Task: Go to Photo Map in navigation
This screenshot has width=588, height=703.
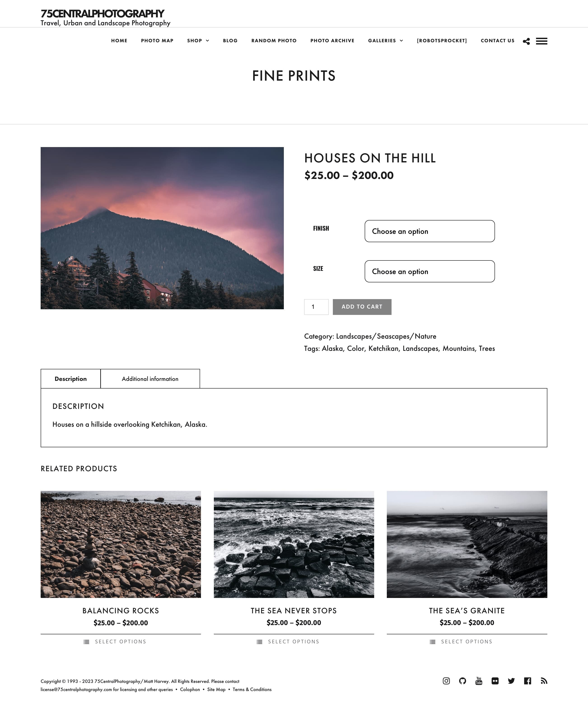Action: [x=157, y=40]
